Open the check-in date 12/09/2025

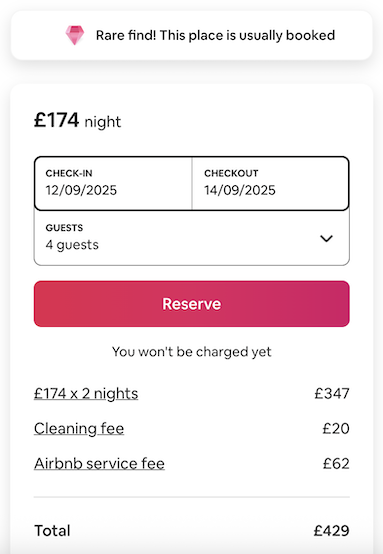coord(113,183)
